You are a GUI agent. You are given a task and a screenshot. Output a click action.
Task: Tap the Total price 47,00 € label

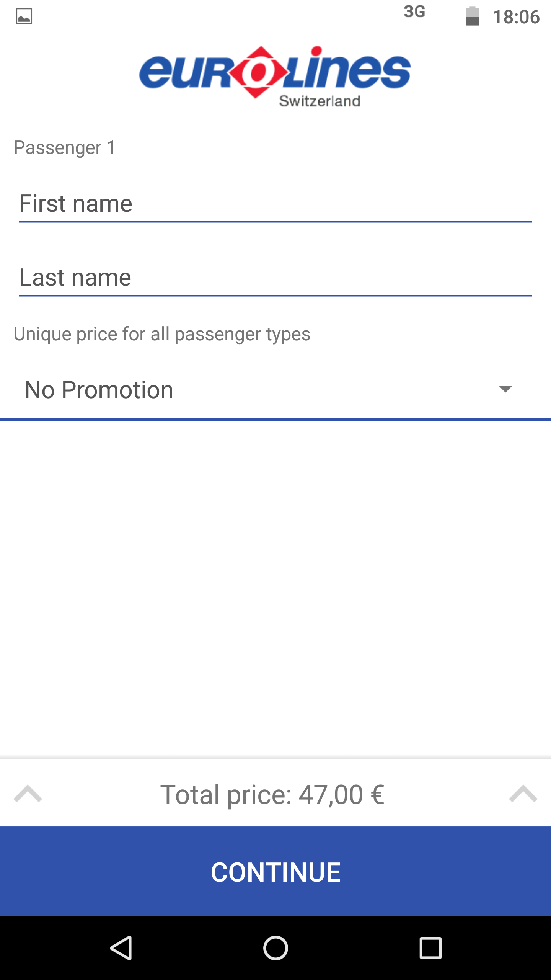pyautogui.click(x=272, y=794)
